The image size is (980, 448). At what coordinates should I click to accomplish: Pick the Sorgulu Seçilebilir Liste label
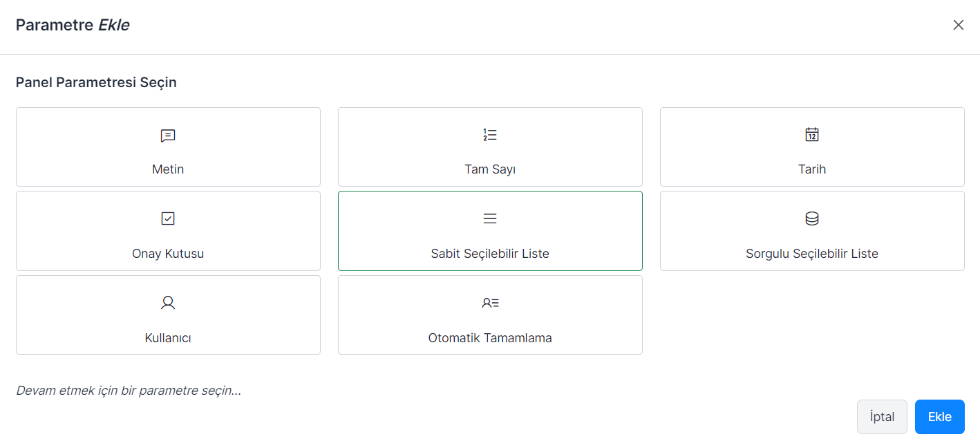click(812, 254)
